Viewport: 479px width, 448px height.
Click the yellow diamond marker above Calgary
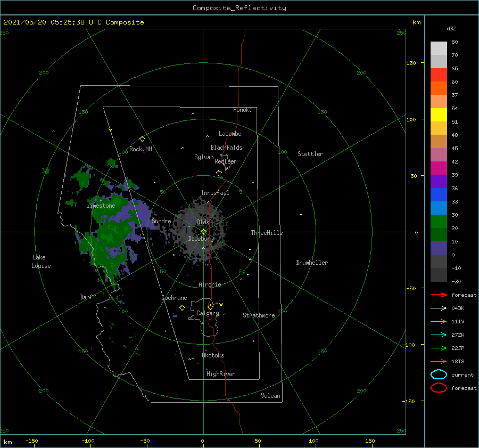pyautogui.click(x=210, y=307)
